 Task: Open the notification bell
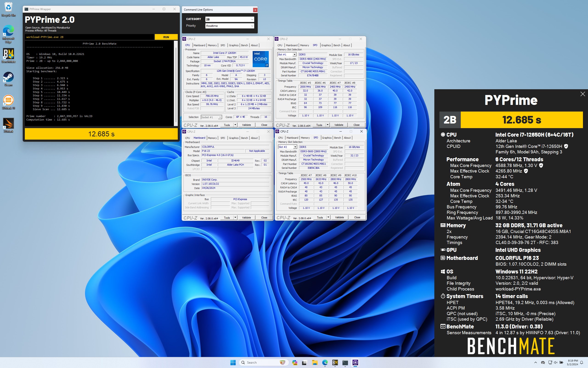tap(581, 362)
